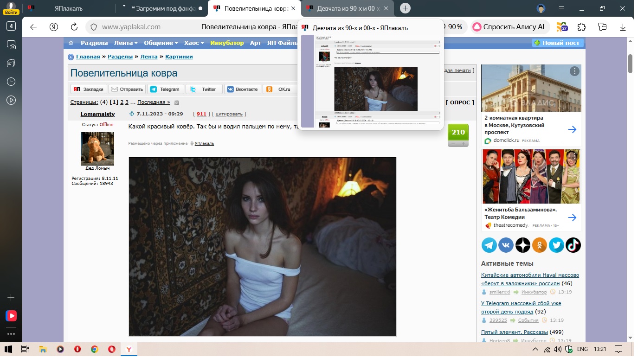
Task: Reload the page with the refresh icon
Action: click(x=73, y=27)
